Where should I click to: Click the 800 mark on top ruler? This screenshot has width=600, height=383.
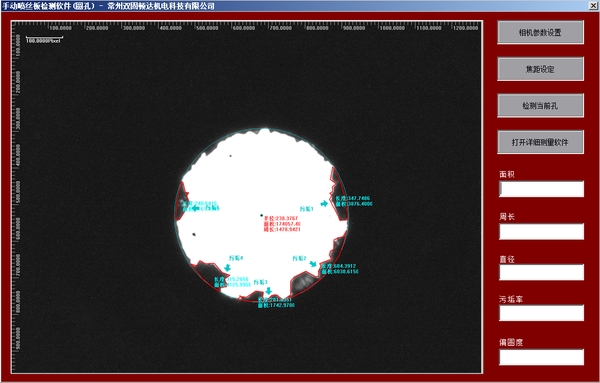pos(317,28)
